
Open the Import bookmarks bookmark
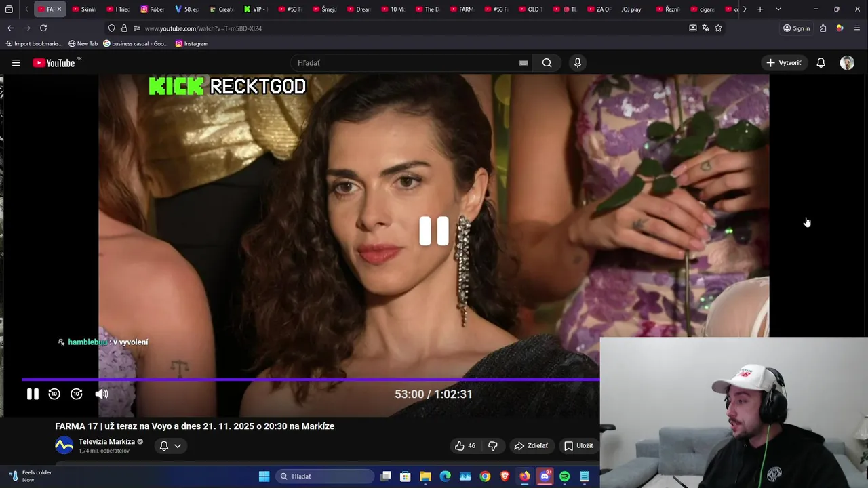click(x=34, y=43)
